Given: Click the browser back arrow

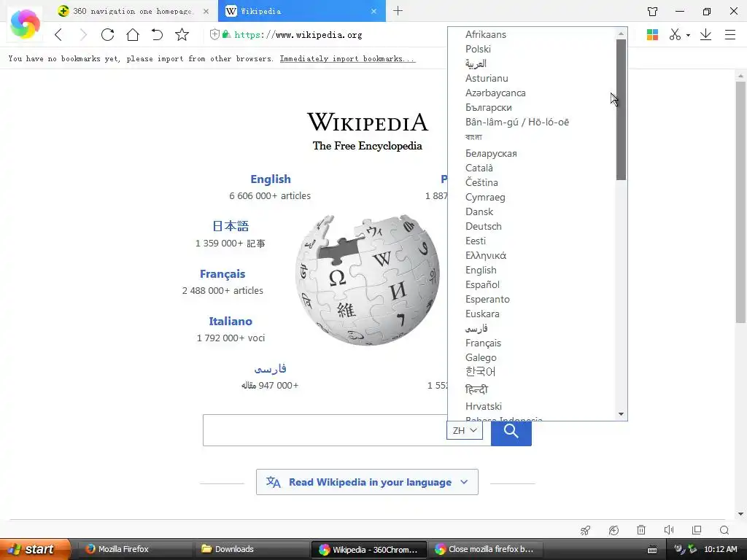Looking at the screenshot, I should (x=58, y=35).
